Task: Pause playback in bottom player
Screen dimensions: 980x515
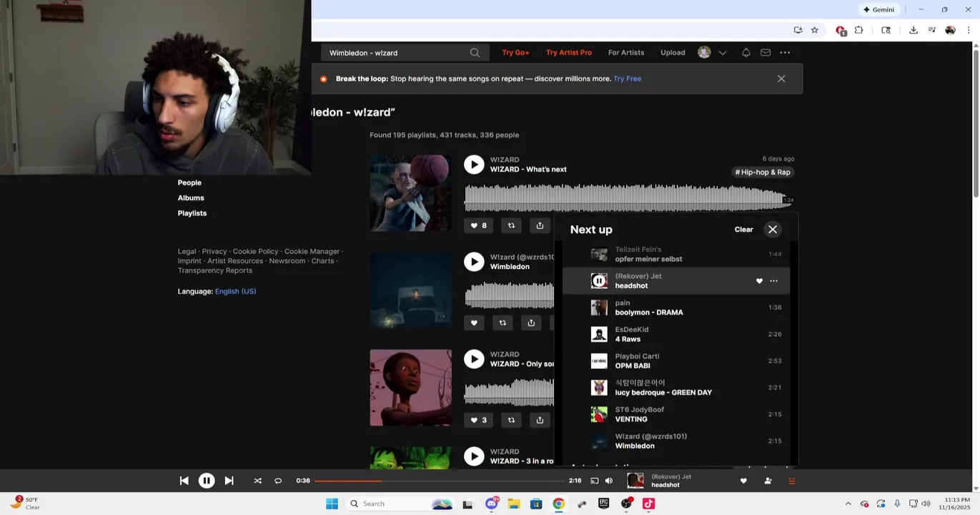Action: (x=206, y=481)
